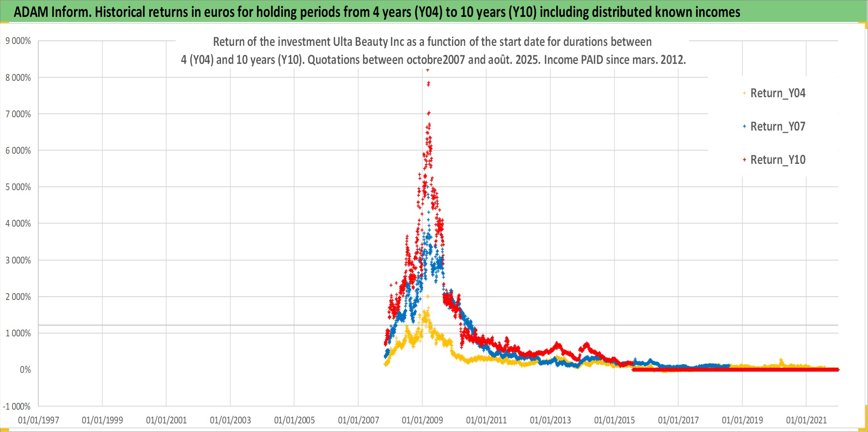Click the second title line mentioning Quotations
The image size is (868, 432).
(433, 60)
